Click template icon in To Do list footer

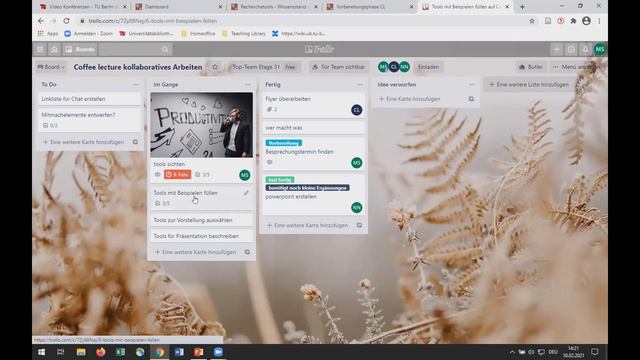135,142
